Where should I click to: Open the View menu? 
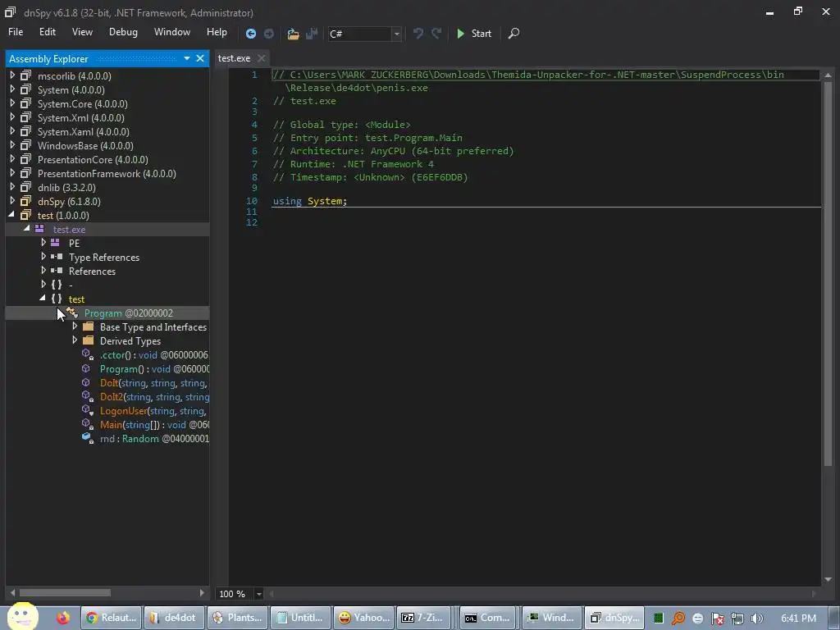point(82,32)
